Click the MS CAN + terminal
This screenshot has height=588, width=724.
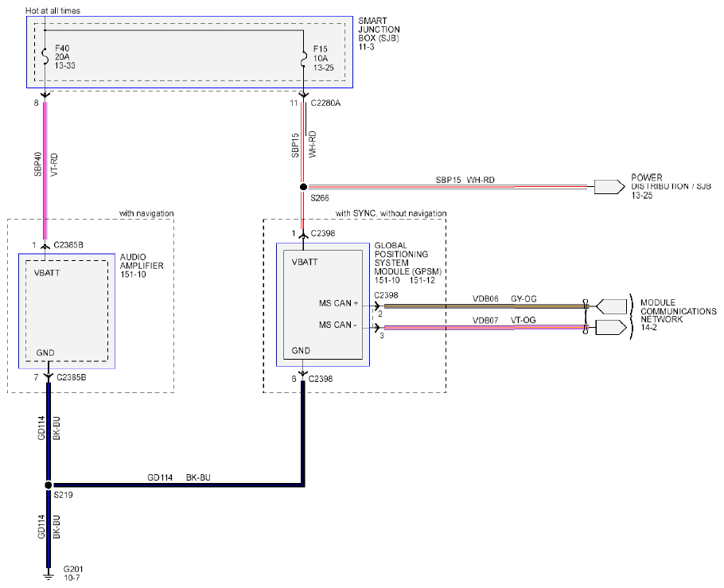click(x=338, y=303)
